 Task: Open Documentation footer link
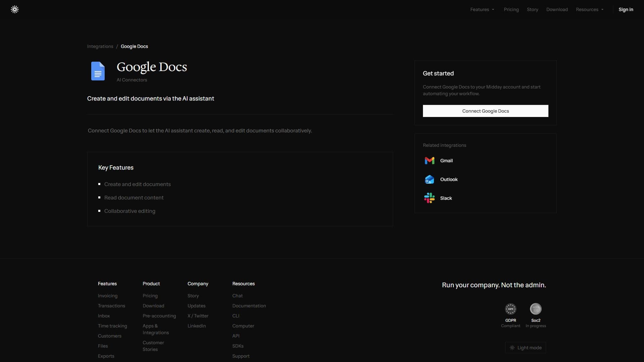[249, 306]
